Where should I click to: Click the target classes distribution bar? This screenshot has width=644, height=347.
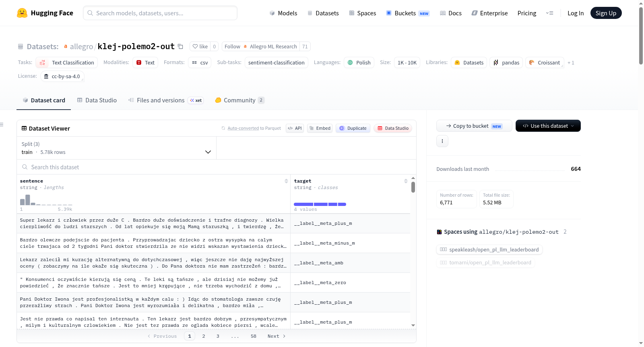click(320, 204)
